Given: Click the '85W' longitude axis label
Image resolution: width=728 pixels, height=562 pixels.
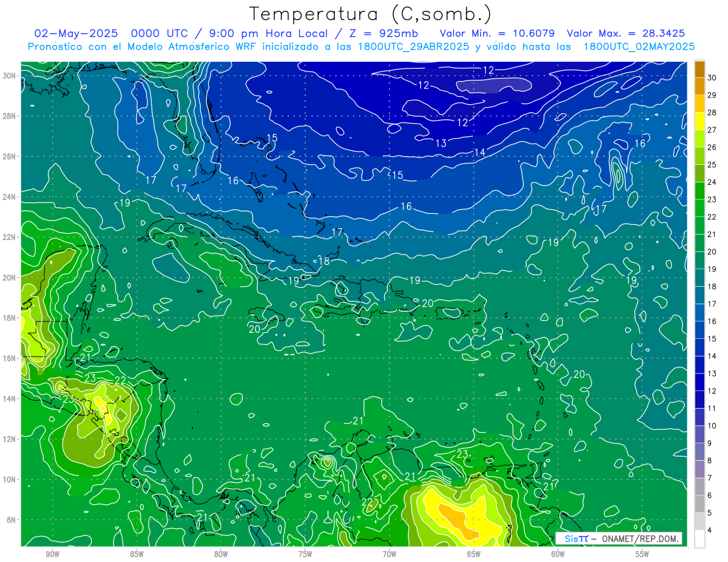Looking at the screenshot, I should point(136,554).
